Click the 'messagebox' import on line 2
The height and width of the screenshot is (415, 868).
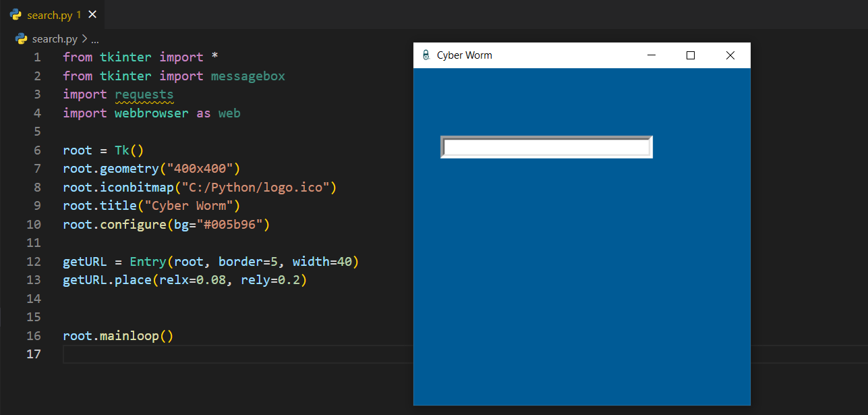coord(248,76)
